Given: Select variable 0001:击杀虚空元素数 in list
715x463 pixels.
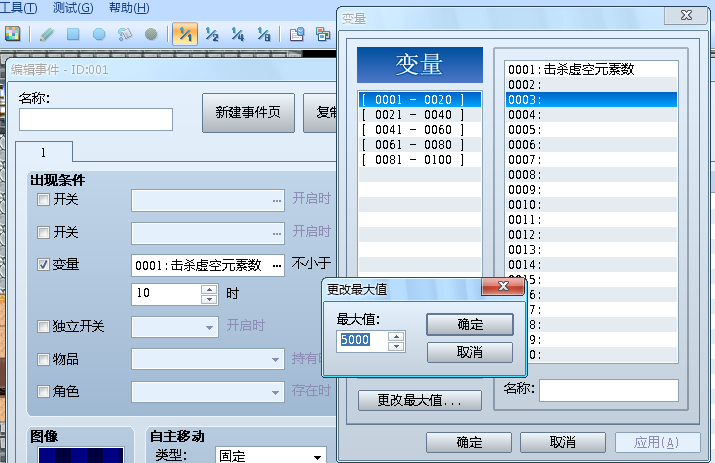Looking at the screenshot, I should click(591, 69).
